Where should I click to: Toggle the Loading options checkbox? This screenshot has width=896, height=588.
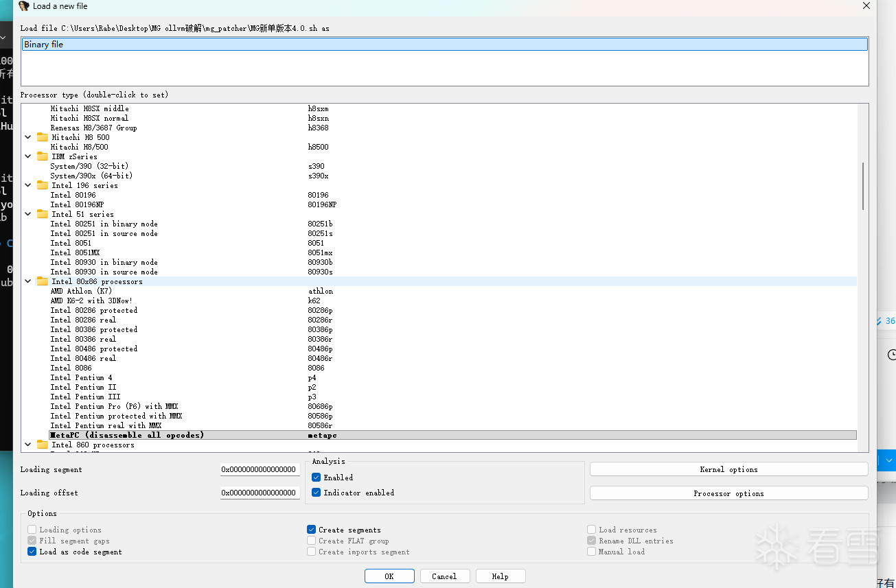pyautogui.click(x=32, y=530)
